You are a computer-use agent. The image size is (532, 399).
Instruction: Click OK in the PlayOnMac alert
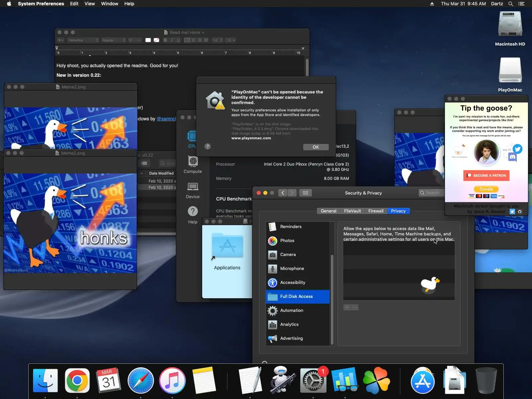[316, 147]
